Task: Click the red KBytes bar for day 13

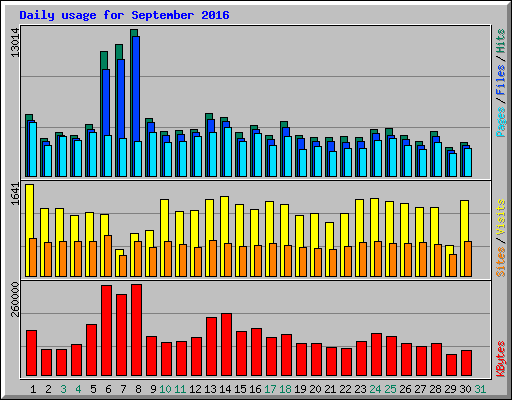Action: click(212, 347)
